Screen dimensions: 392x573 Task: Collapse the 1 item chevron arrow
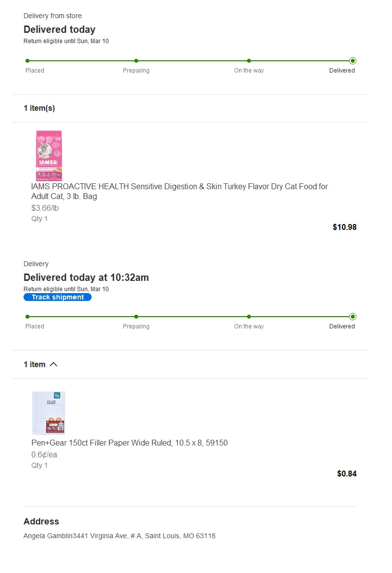(x=54, y=364)
